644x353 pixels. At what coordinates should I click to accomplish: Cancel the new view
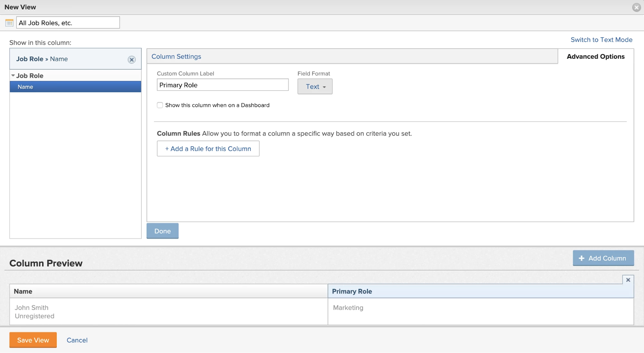point(77,340)
